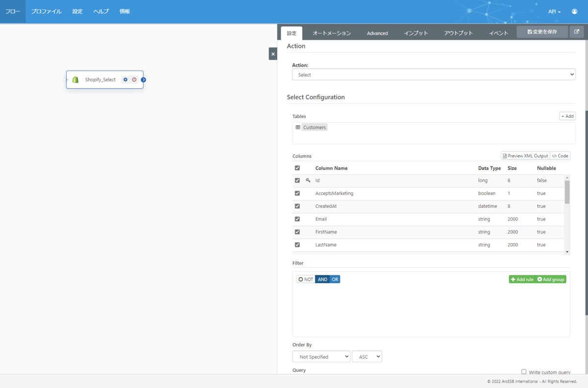
Task: Click the key icon beside the Id column
Action: click(308, 180)
